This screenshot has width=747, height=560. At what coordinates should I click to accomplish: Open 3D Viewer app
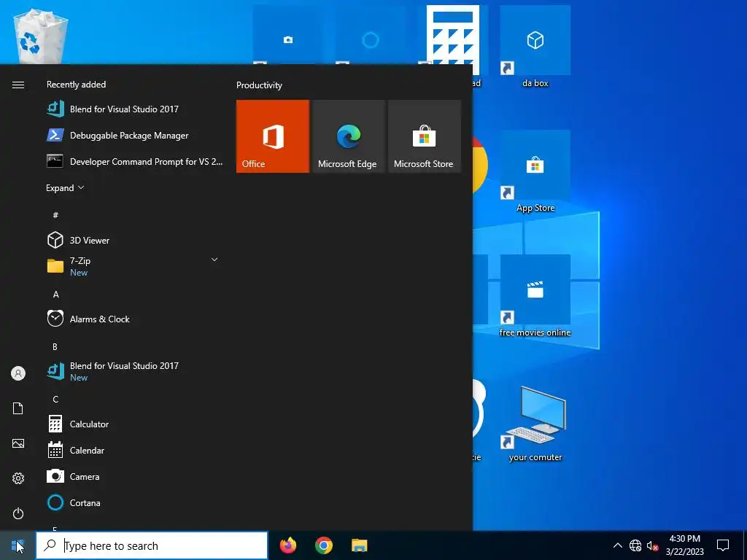point(135,240)
